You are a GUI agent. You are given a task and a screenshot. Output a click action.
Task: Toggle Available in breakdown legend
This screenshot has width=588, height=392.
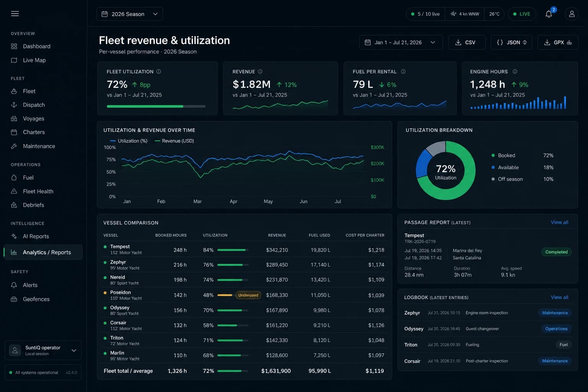pyautogui.click(x=505, y=167)
